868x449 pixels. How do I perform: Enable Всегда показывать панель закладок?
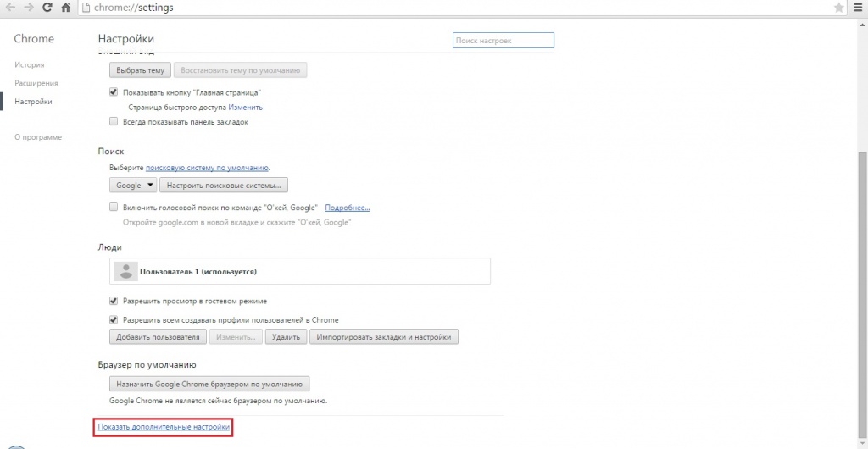[x=114, y=122]
